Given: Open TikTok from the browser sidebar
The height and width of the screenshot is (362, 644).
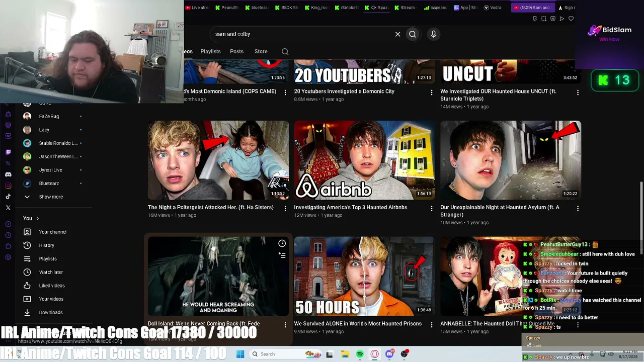Looking at the screenshot, I should coord(8,197).
